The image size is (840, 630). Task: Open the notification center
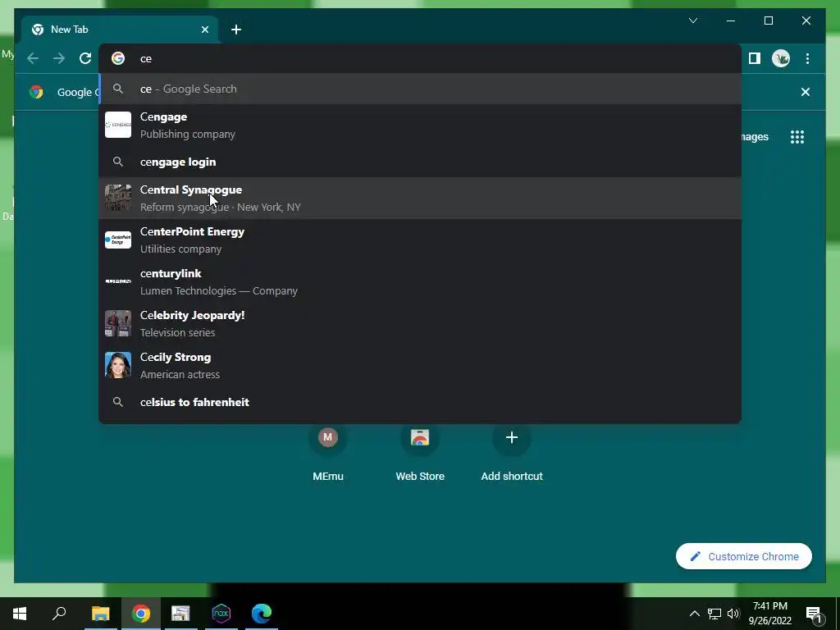tap(814, 614)
